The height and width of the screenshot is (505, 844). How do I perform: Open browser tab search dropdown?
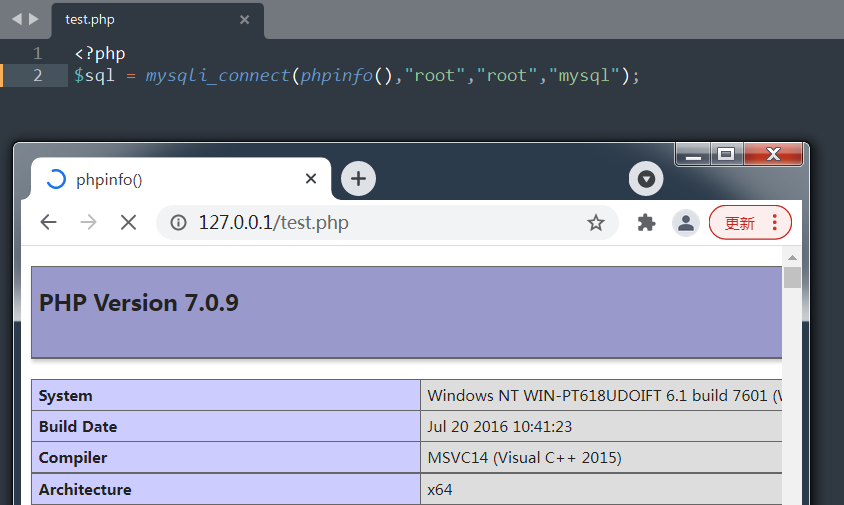646,178
